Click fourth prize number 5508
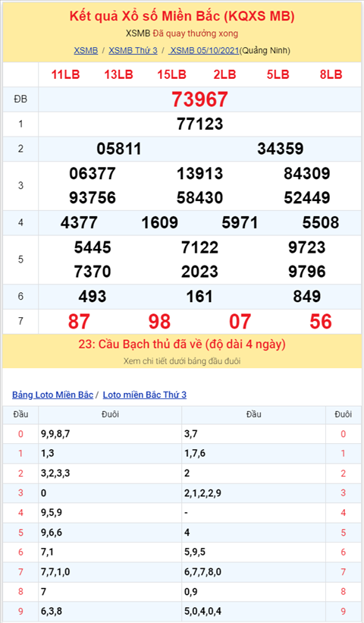 pyautogui.click(x=321, y=222)
